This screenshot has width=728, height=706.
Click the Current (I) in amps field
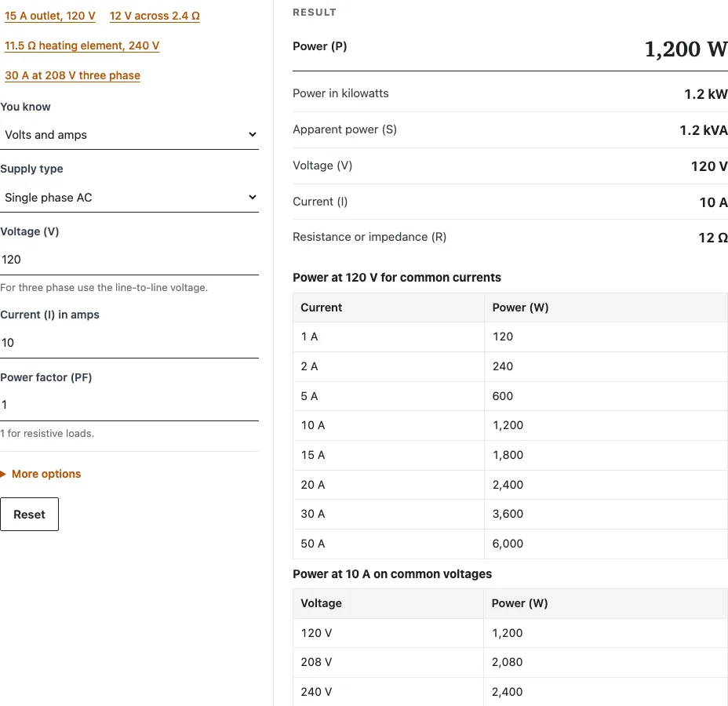(129, 343)
